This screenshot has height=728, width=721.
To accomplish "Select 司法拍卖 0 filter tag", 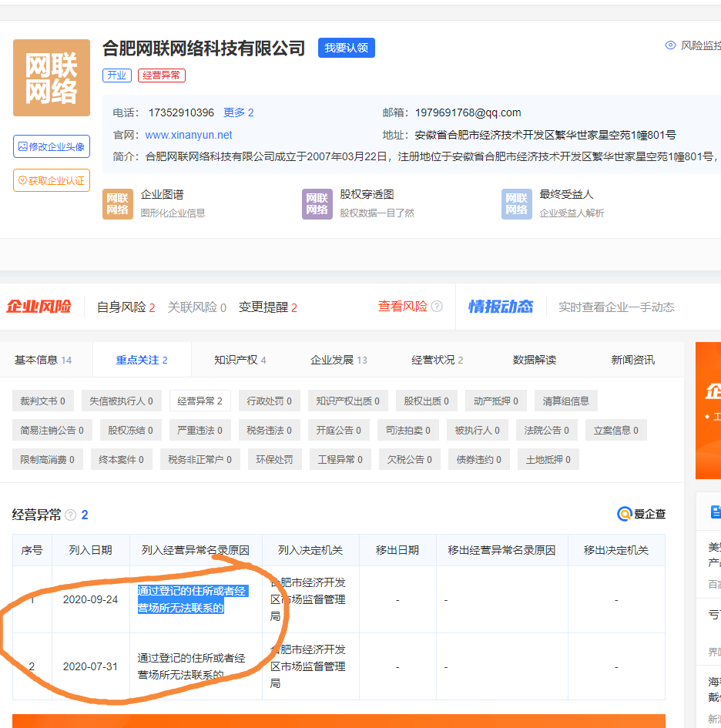I will coord(408,431).
